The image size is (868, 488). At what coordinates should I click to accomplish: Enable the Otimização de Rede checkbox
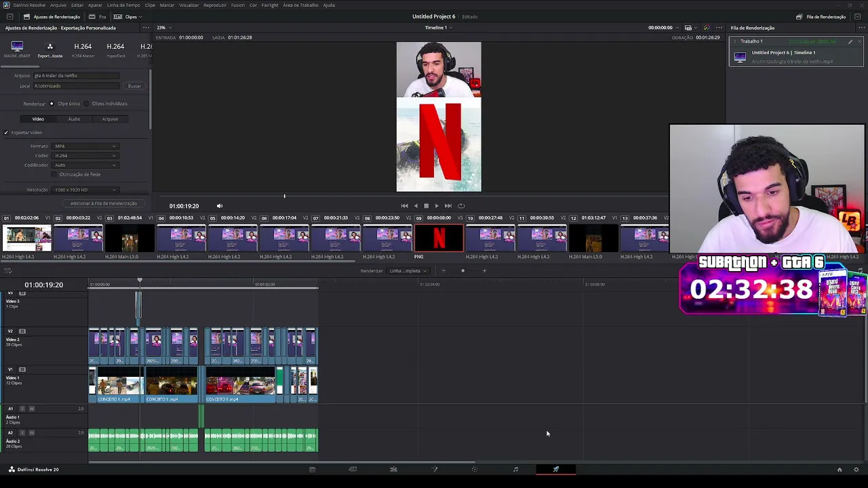click(x=55, y=175)
